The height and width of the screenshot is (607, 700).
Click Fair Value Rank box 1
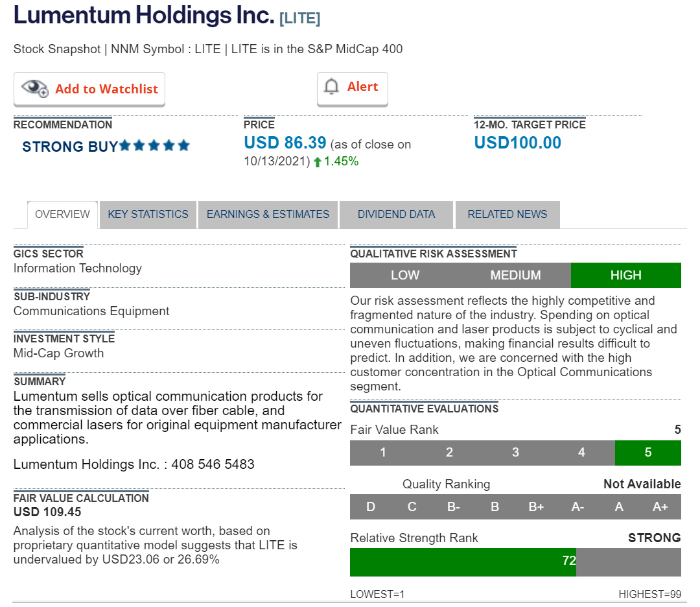pos(383,453)
